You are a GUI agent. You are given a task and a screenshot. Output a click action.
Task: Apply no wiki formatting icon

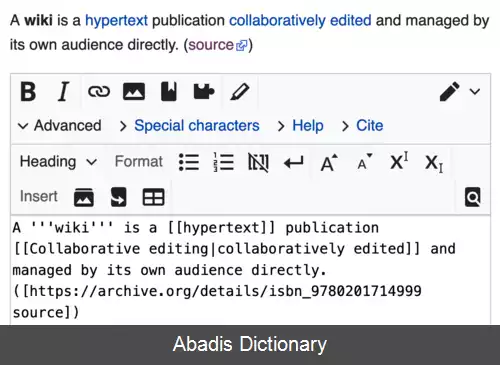(x=258, y=162)
